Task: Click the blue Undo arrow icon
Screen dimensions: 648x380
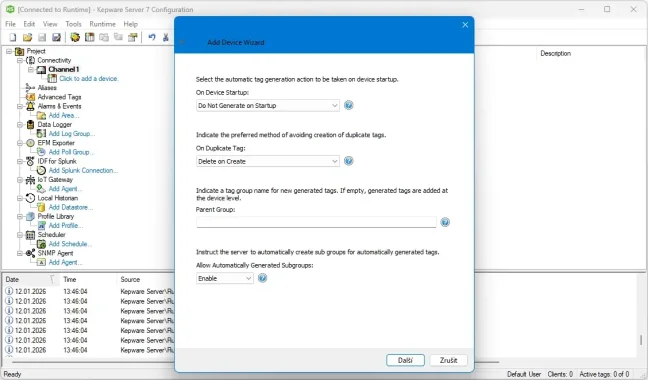Action: pos(152,38)
